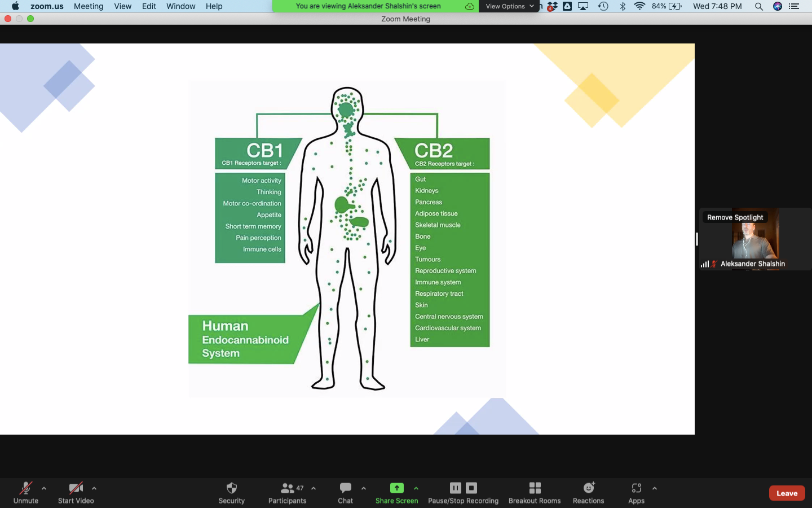The width and height of the screenshot is (812, 508).
Task: Open the Help menu
Action: 214,6
